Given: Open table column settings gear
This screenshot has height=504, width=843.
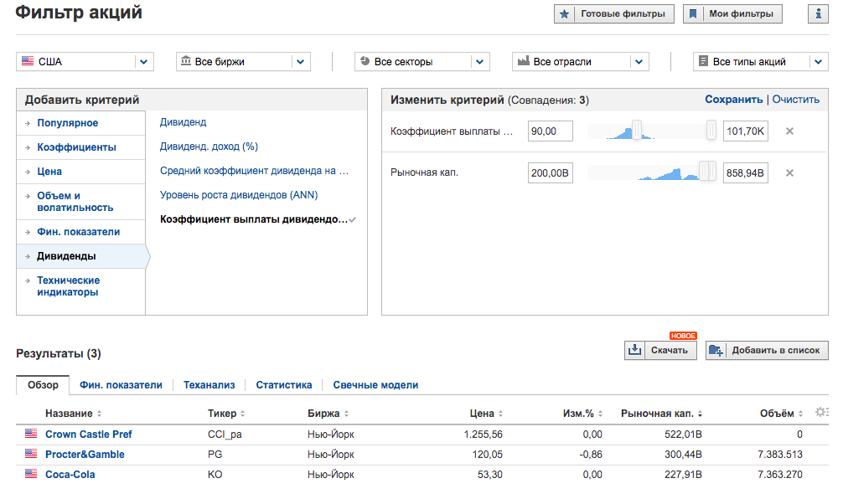Looking at the screenshot, I should click(821, 413).
